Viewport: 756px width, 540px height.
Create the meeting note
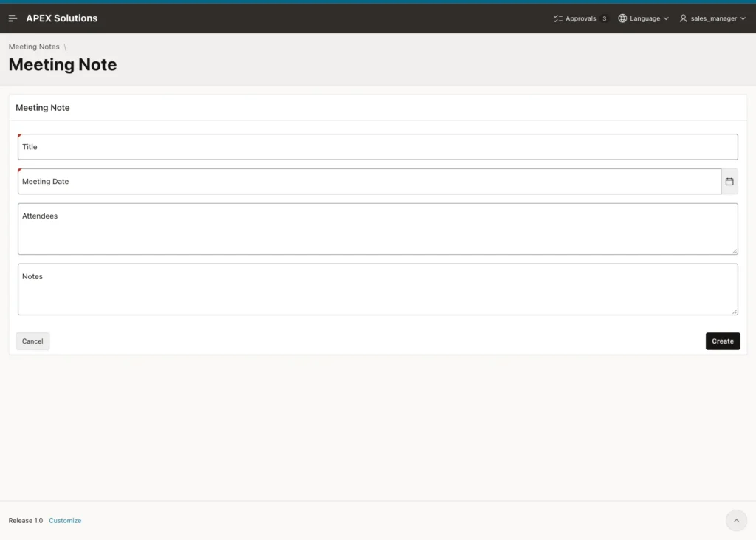pos(723,341)
